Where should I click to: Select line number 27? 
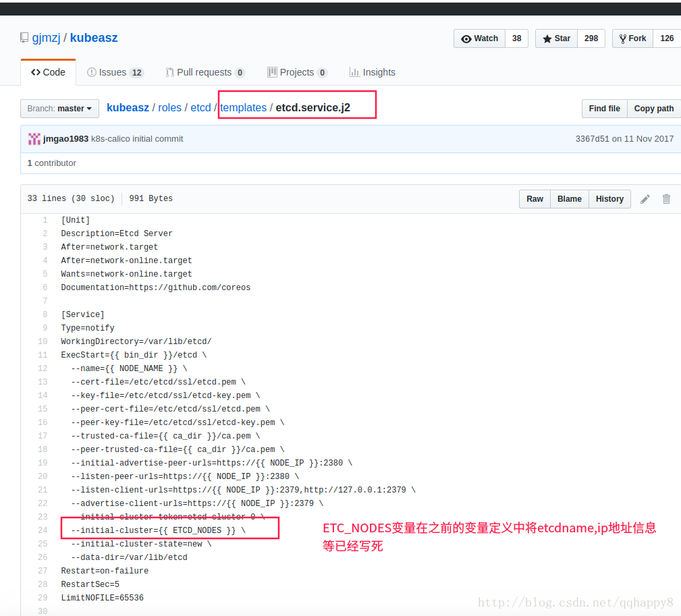click(43, 570)
